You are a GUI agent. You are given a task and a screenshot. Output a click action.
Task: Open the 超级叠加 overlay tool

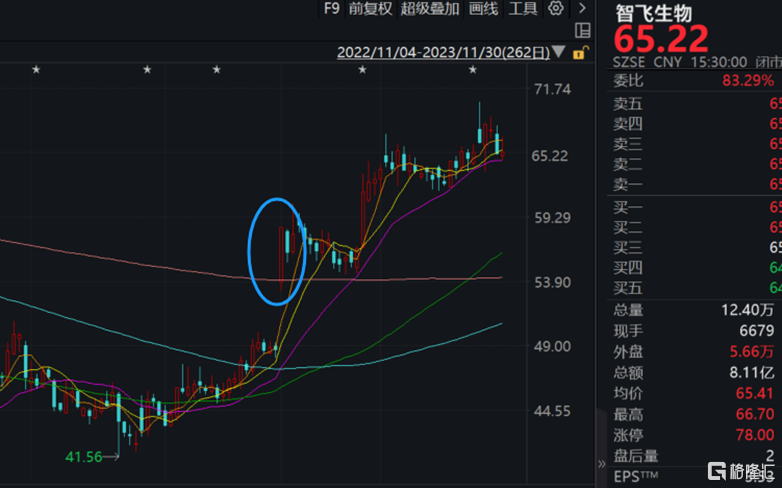[x=430, y=8]
